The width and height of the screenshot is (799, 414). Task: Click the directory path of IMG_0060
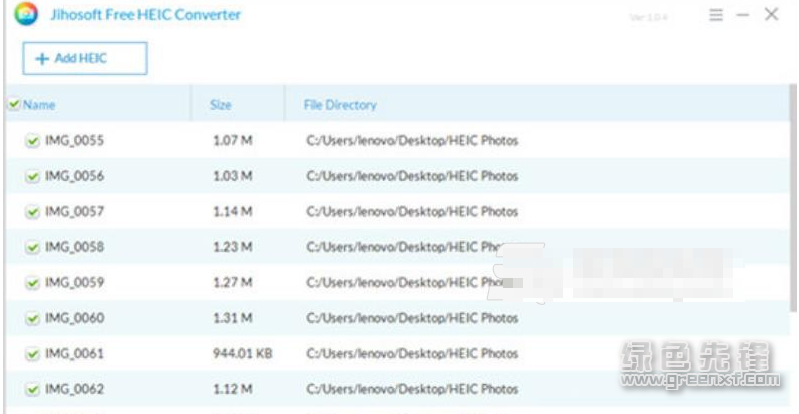click(412, 318)
